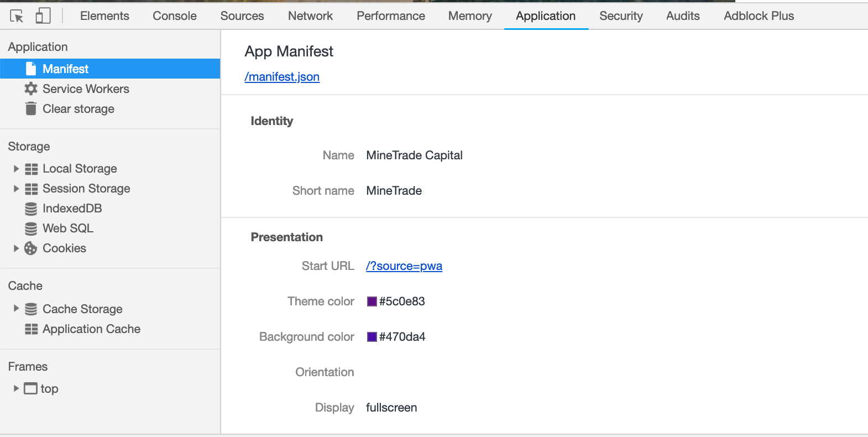Toggle the device toolbar icon

[43, 16]
